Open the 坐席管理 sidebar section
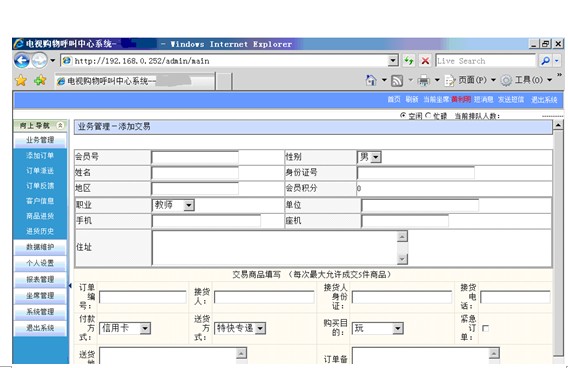This screenshot has height=368, width=568. point(40,296)
